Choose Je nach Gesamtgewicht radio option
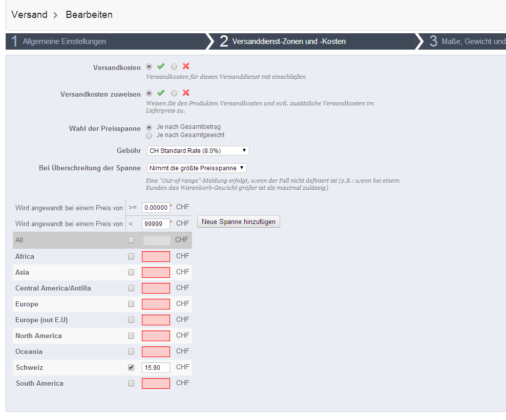The height and width of the screenshot is (420, 506). point(149,136)
